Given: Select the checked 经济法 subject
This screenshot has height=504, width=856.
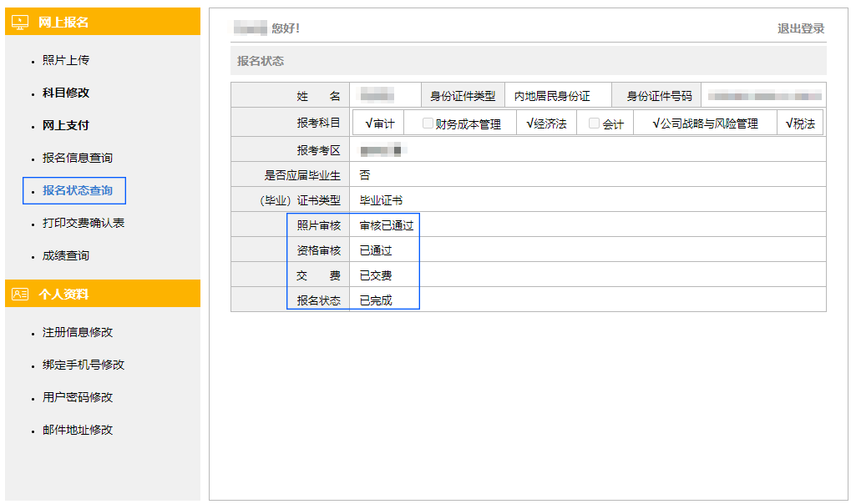Looking at the screenshot, I should coord(546,123).
